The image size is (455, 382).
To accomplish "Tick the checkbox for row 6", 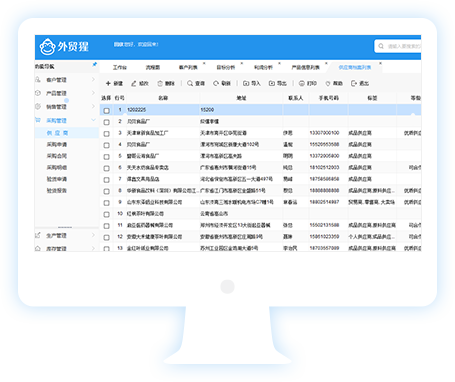I will [106, 168].
